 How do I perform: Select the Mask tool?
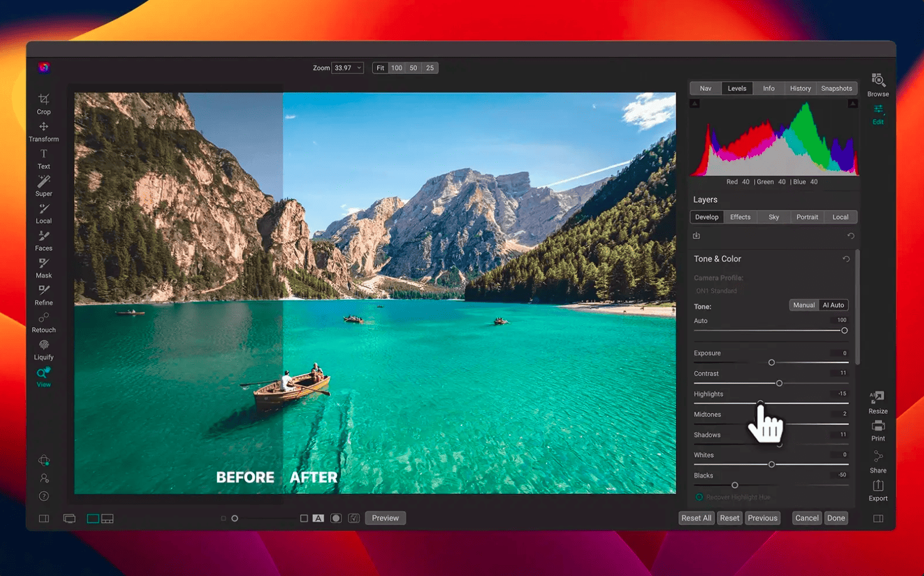pyautogui.click(x=44, y=268)
